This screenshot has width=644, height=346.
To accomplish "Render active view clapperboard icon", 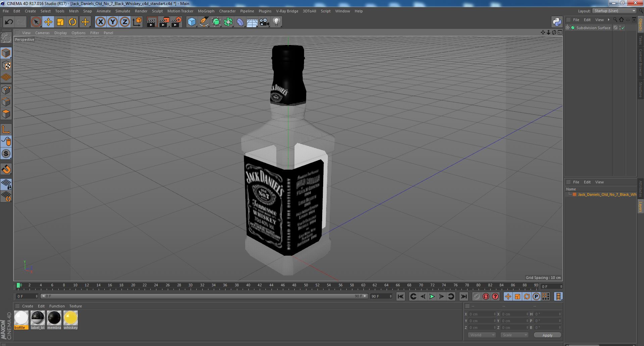I will (152, 22).
